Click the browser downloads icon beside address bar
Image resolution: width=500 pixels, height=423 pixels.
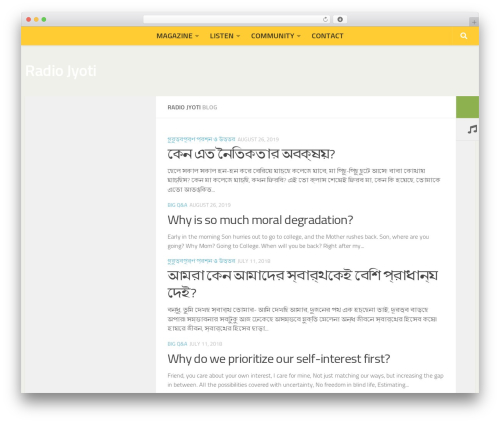click(x=340, y=19)
